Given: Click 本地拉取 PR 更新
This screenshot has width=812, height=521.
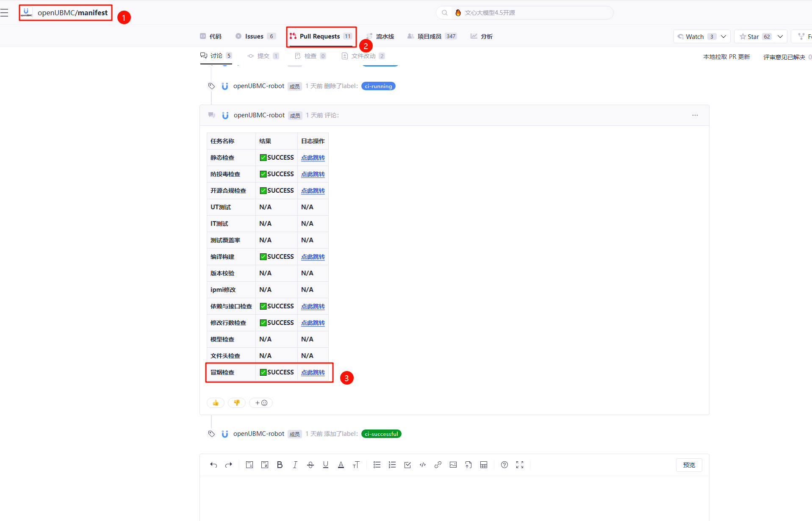Looking at the screenshot, I should [726, 57].
